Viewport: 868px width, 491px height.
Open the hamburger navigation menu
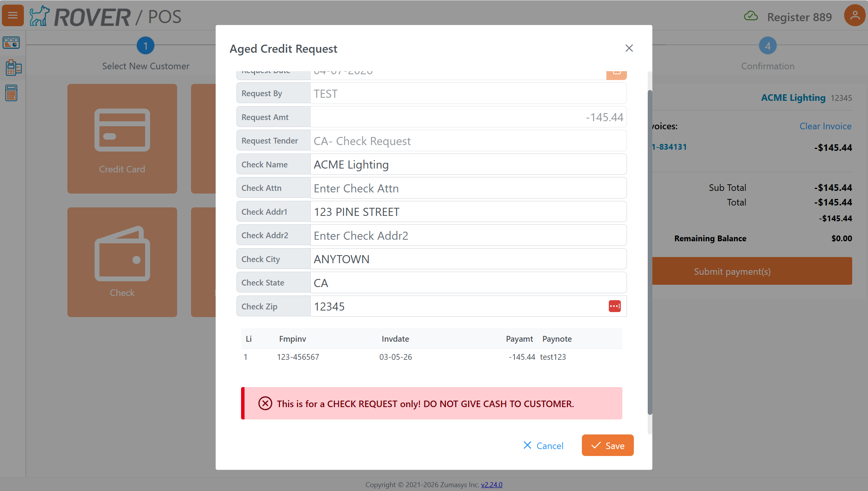pyautogui.click(x=12, y=15)
